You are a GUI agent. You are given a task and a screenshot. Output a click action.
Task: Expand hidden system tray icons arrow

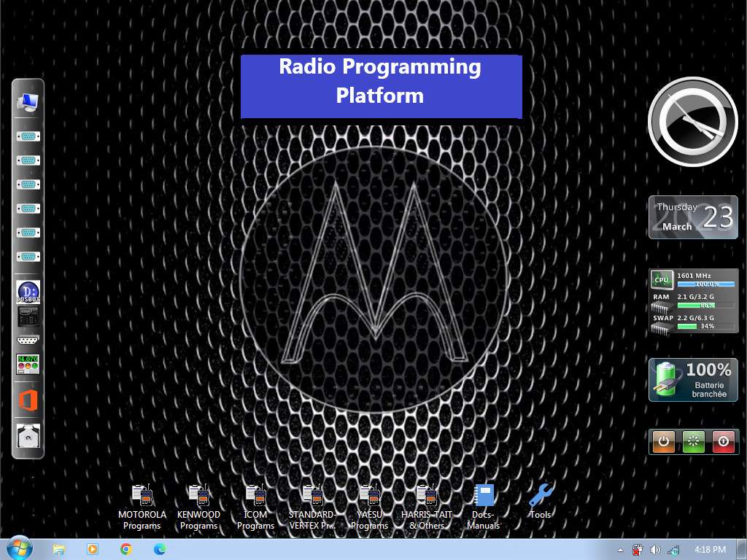click(x=620, y=550)
